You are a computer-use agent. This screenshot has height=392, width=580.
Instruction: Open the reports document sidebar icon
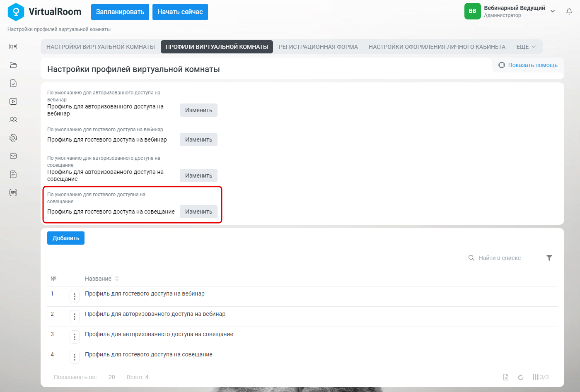pyautogui.click(x=13, y=174)
